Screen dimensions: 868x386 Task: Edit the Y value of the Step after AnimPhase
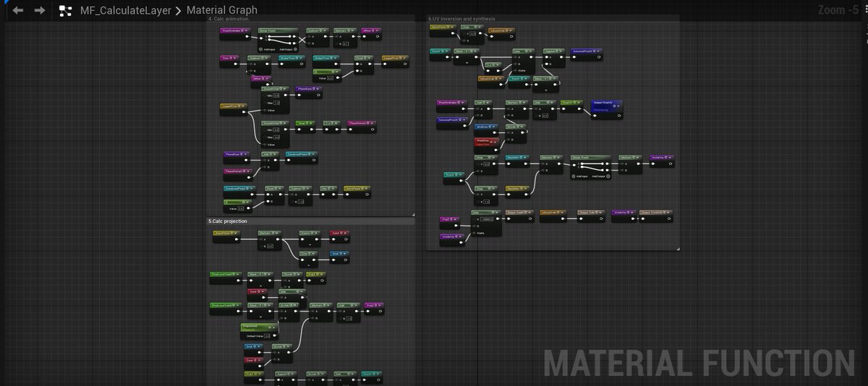(x=473, y=34)
